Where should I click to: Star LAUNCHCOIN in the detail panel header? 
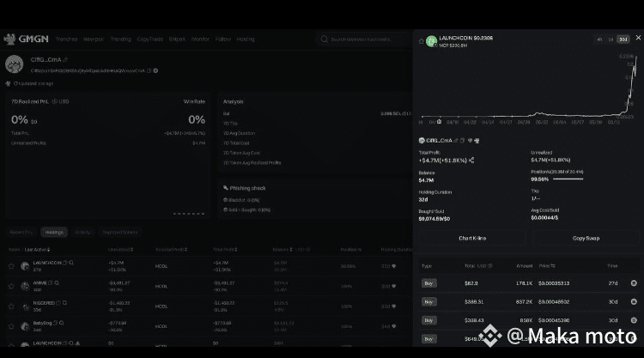click(x=421, y=41)
